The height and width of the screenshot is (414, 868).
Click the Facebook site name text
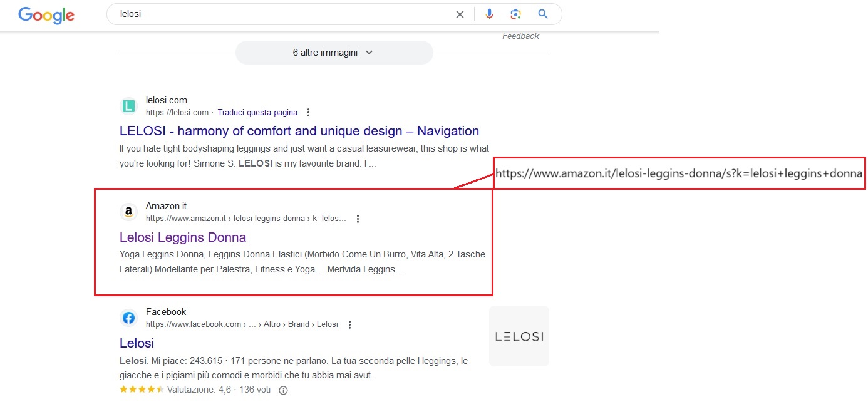pyautogui.click(x=166, y=312)
